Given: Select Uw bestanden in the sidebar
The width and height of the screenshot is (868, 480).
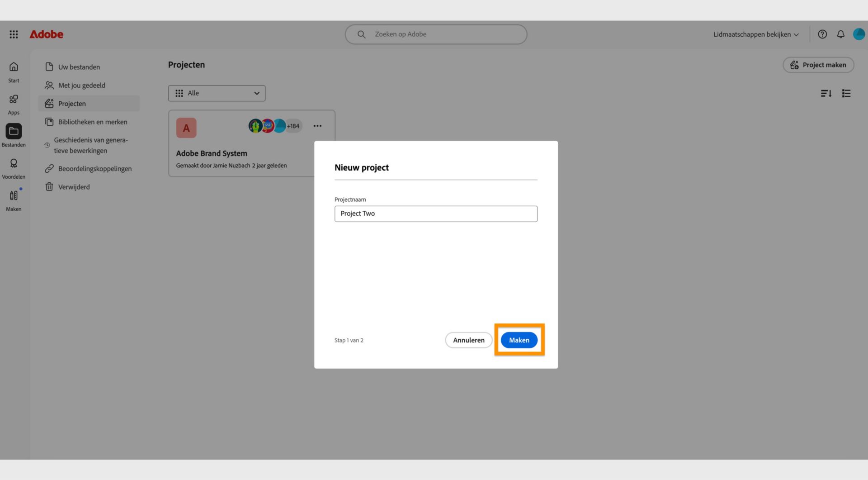Looking at the screenshot, I should [x=79, y=67].
